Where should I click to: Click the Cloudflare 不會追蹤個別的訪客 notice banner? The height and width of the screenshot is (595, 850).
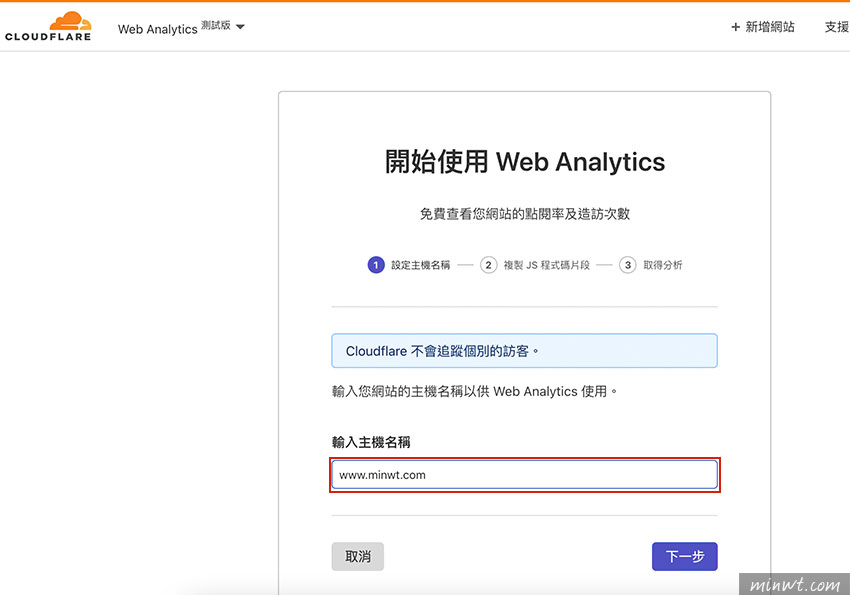coord(525,351)
